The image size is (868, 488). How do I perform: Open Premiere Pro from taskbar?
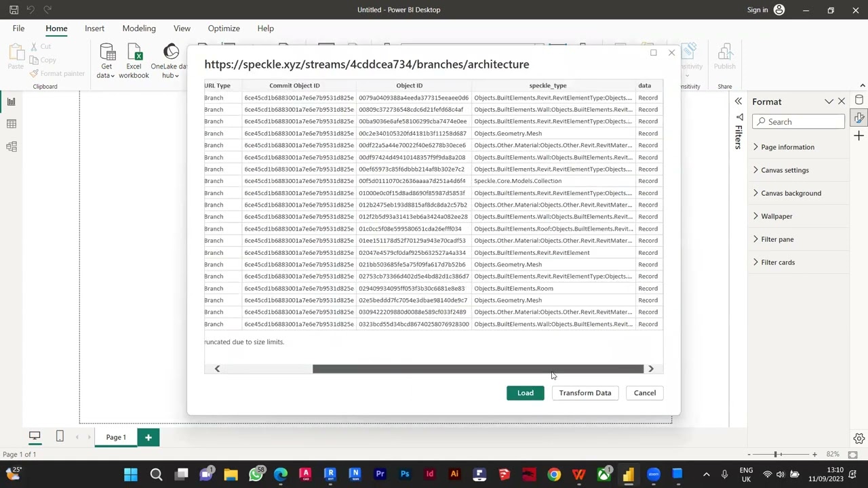tap(380, 474)
